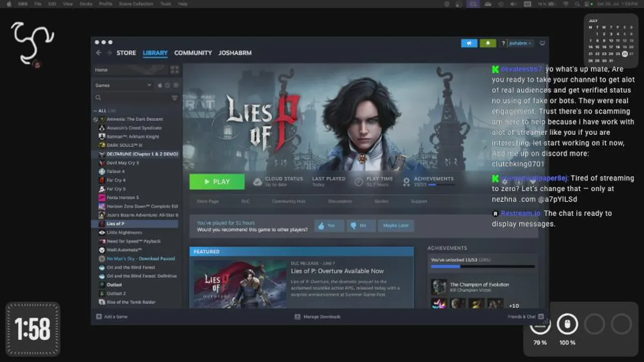The width and height of the screenshot is (644, 362).
Task: Toggle the recent activity clock filter icon
Action: 168,85
